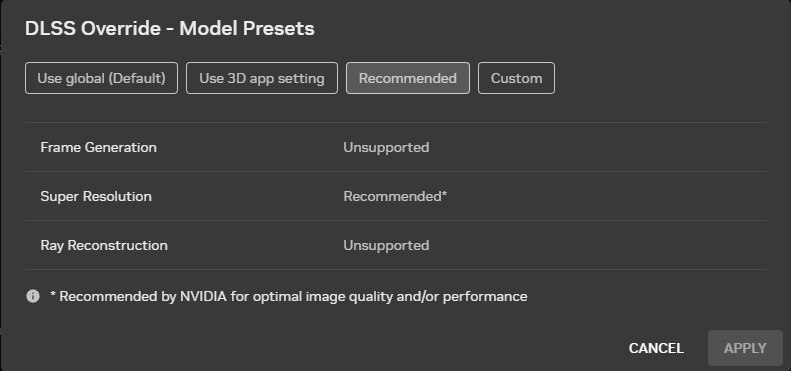Select the Recommended preset button
Image resolution: width=791 pixels, height=371 pixels.
(408, 78)
